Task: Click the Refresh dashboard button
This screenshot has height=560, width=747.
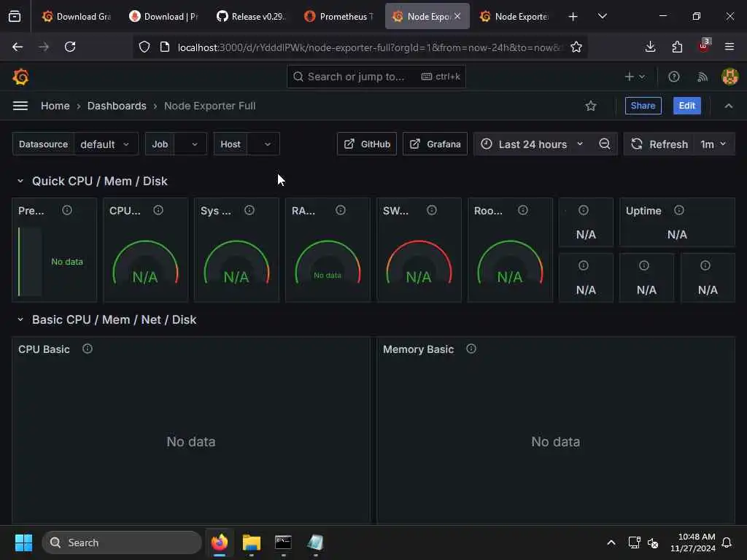Action: tap(659, 144)
